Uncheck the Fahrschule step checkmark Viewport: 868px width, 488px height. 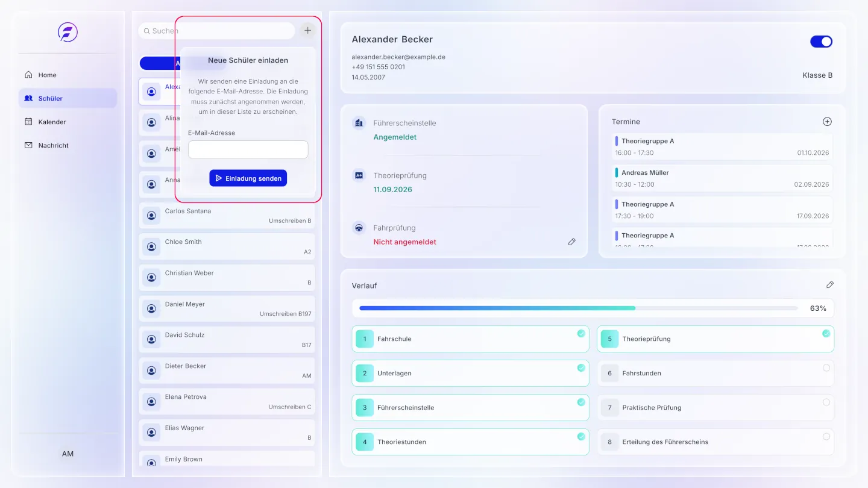(581, 333)
